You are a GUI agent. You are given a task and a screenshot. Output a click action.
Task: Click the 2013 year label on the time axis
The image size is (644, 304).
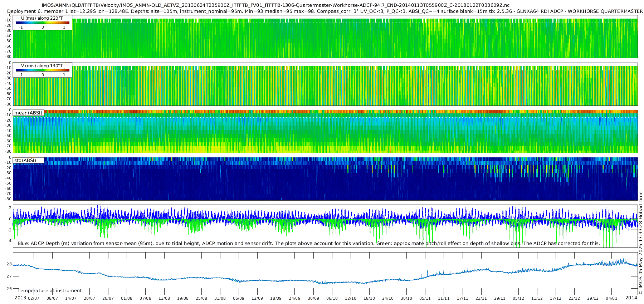click(x=20, y=298)
